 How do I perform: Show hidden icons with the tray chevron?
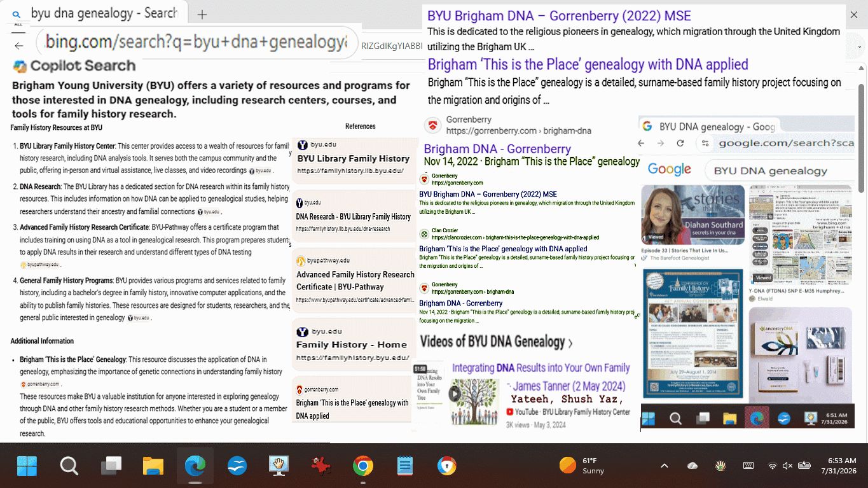[x=665, y=466]
